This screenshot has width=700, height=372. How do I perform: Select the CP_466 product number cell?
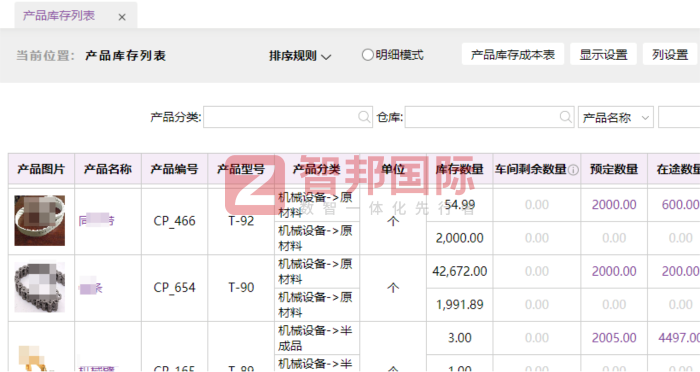tap(175, 221)
